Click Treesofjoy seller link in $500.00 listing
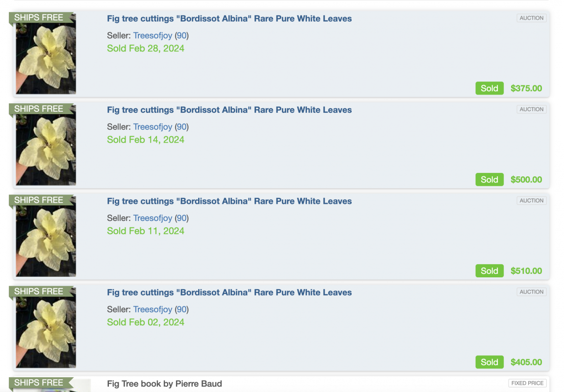 (x=153, y=127)
